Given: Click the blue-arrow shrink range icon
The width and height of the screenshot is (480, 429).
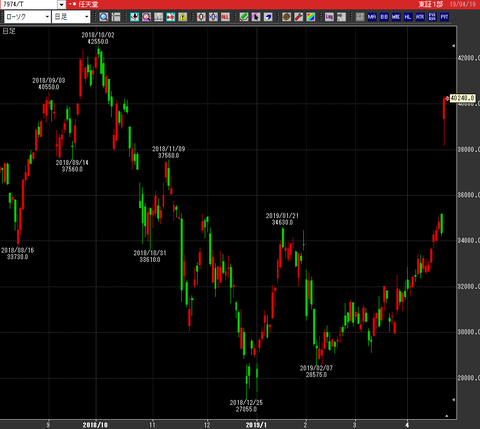Looking at the screenshot, I should coord(213,17).
